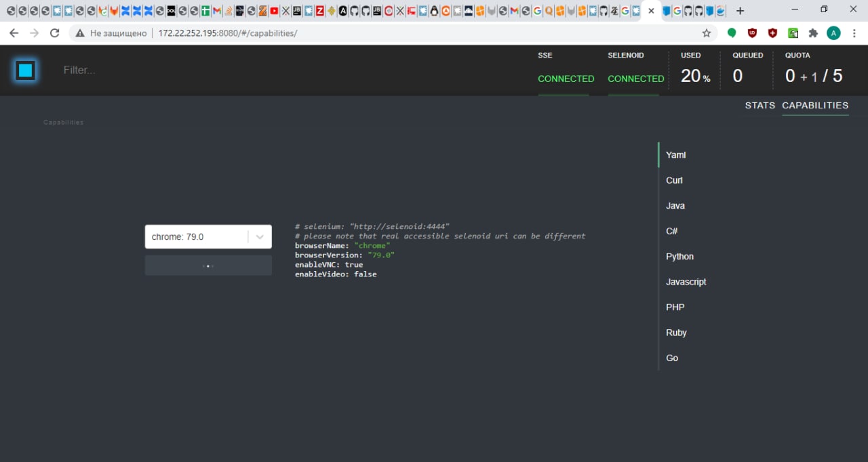Select the Java code tab

(675, 205)
